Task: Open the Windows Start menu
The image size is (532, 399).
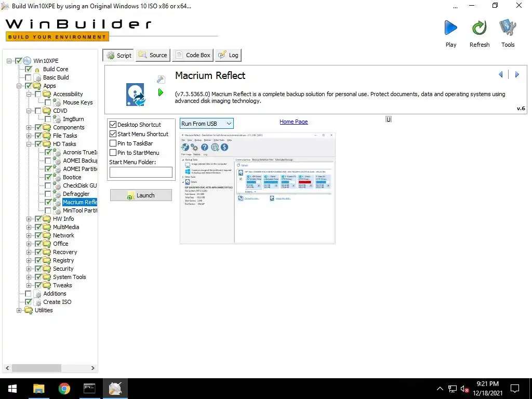Action: pyautogui.click(x=12, y=389)
